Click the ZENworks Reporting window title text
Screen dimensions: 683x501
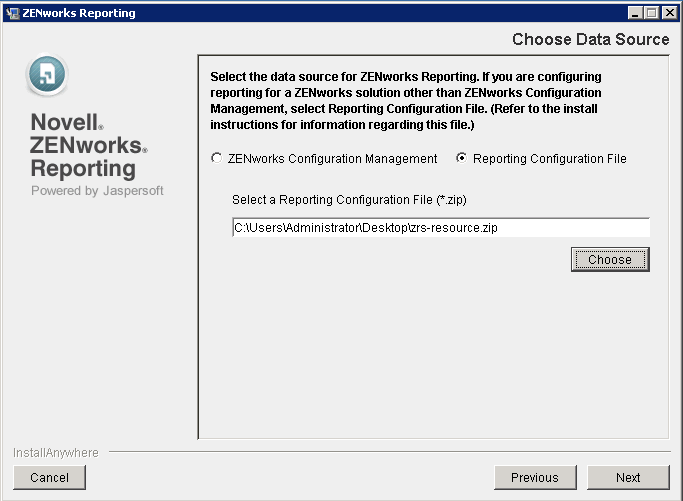pos(78,13)
